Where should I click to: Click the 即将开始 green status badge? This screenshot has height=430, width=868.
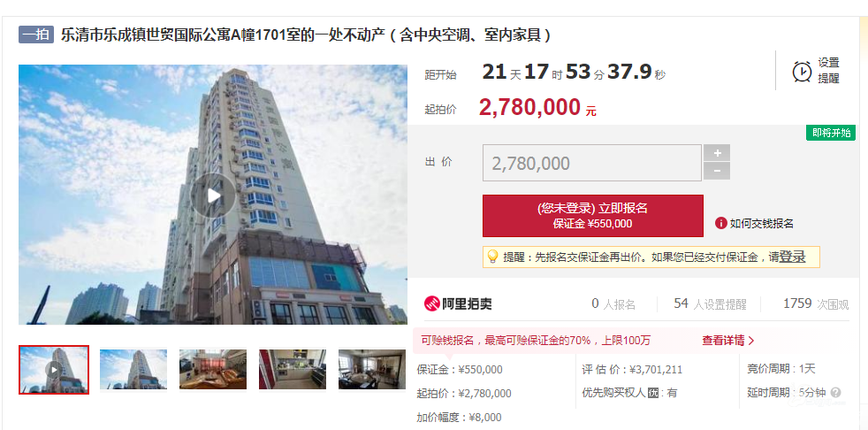[x=831, y=133]
